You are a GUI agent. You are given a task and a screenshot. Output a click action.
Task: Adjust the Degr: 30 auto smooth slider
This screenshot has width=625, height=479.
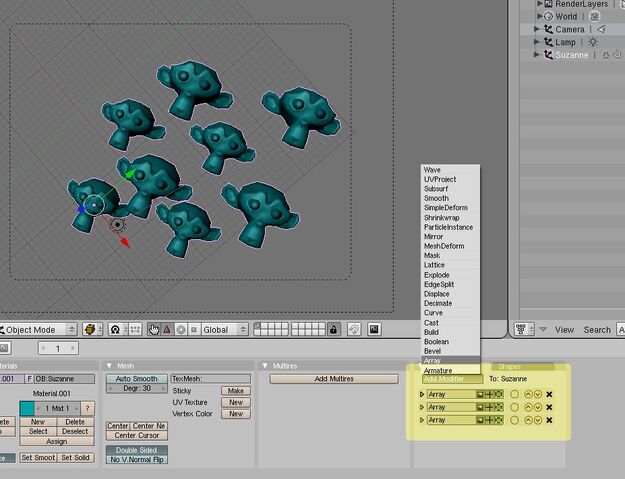pos(137,389)
